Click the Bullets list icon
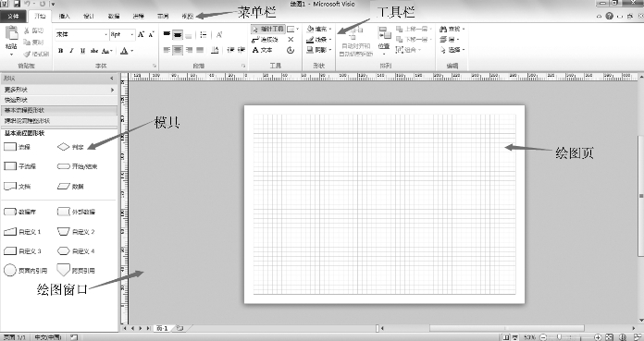Screen dimensions: 644x341 point(203,35)
